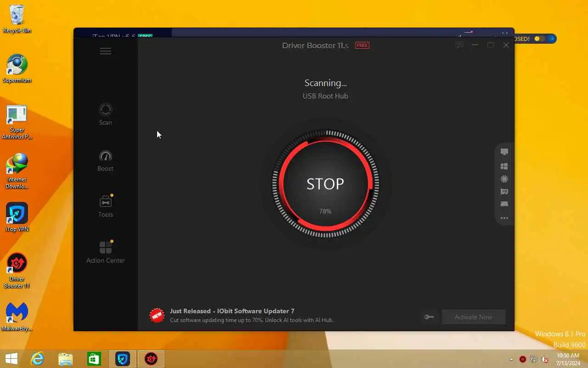Open the Tools section in sidebar
Screen dimensions: 588x368
[x=106, y=206]
